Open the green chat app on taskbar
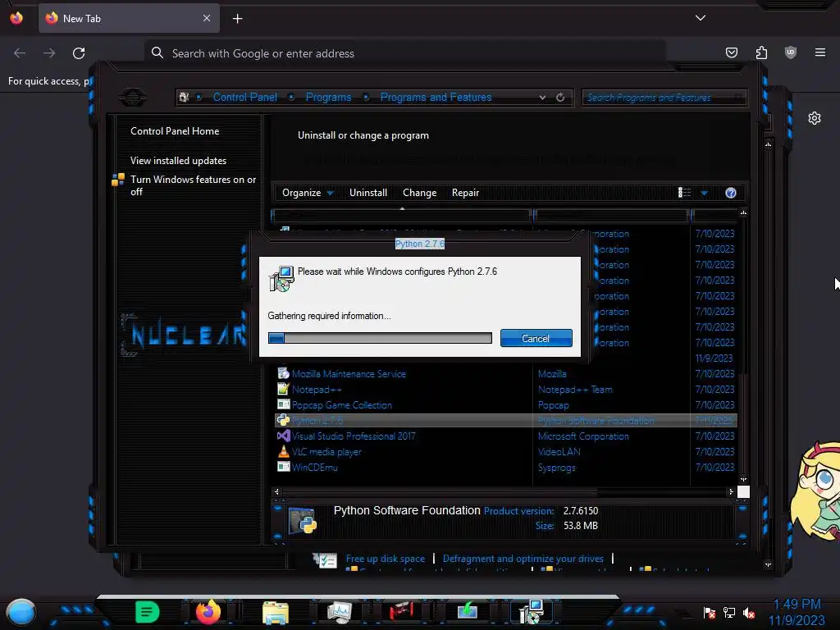This screenshot has height=630, width=840. click(148, 612)
